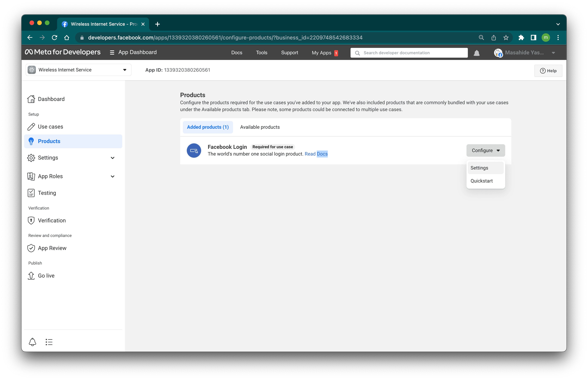Toggle the browser side panel icon
The height and width of the screenshot is (380, 588).
[x=533, y=38]
